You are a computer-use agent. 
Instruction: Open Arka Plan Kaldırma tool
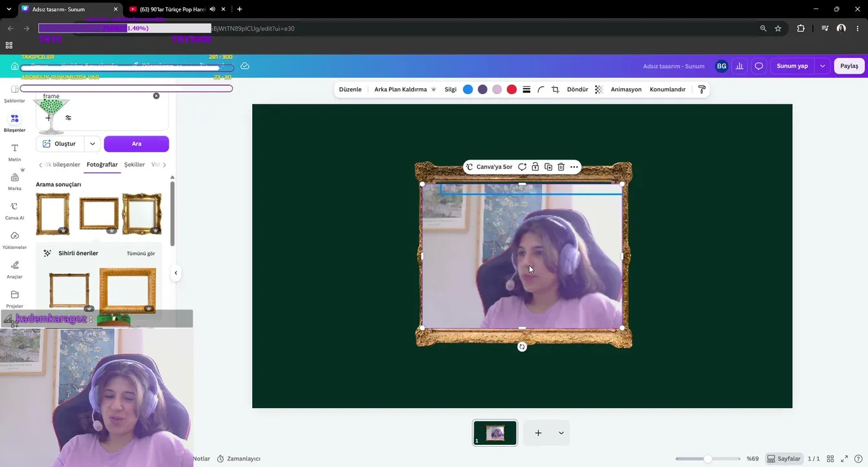point(405,90)
